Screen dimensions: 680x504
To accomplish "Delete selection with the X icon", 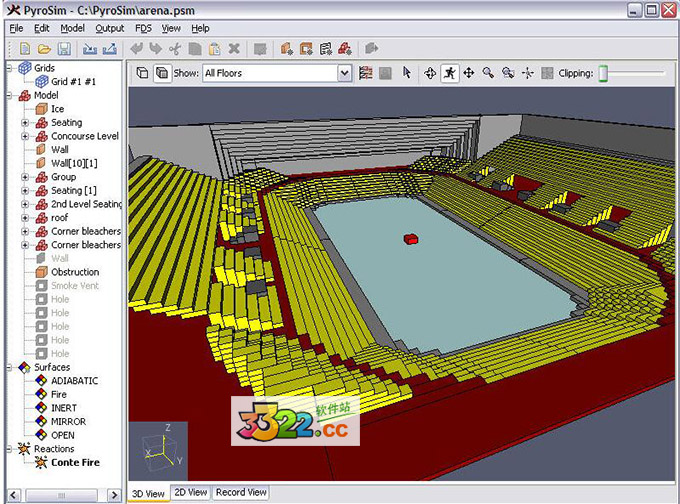I will [234, 49].
